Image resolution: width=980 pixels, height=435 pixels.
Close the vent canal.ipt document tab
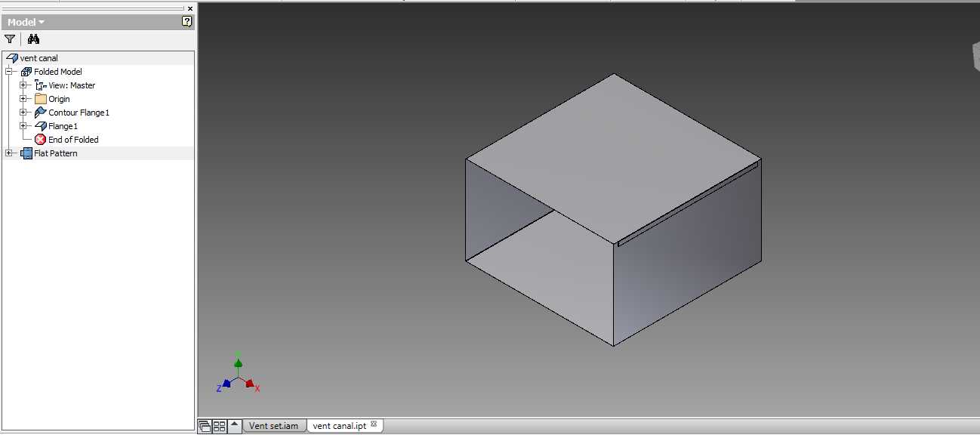(374, 424)
